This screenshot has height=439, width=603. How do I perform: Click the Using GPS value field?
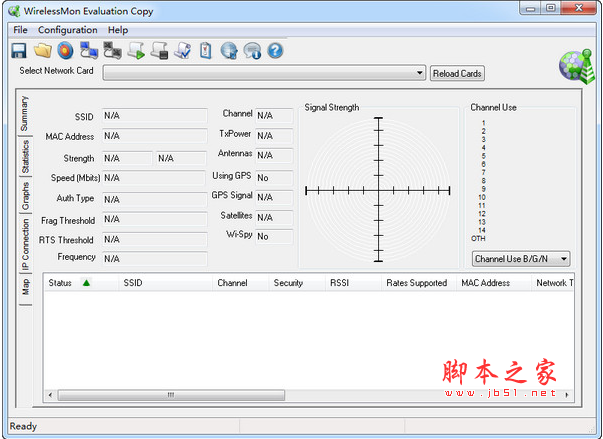tap(274, 178)
